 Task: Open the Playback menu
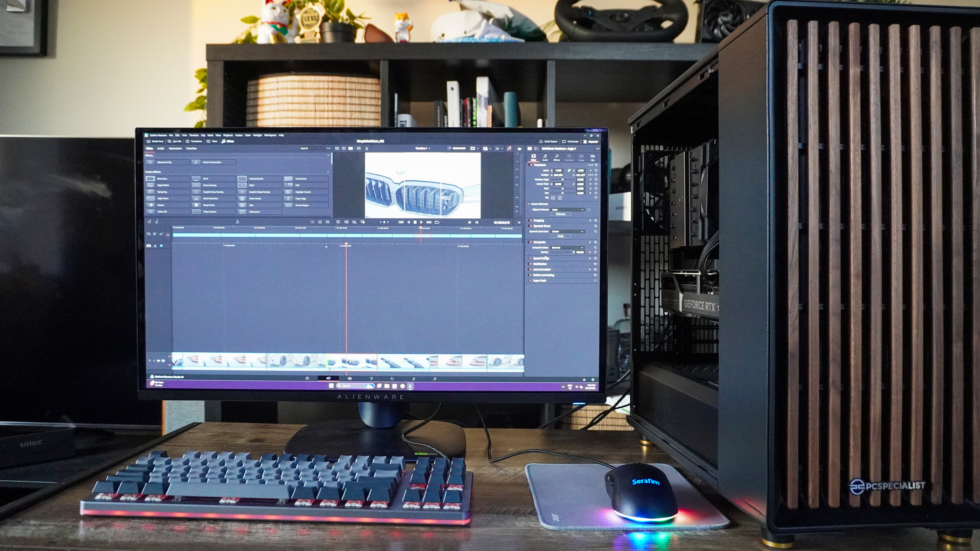click(x=228, y=135)
